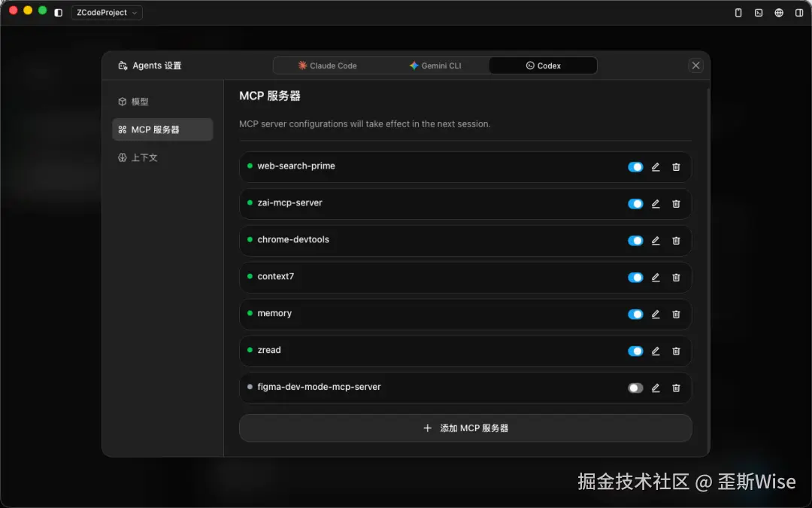Screen dimensions: 812x508
Task: Select MCP 服务器 in the sidebar
Action: point(162,129)
